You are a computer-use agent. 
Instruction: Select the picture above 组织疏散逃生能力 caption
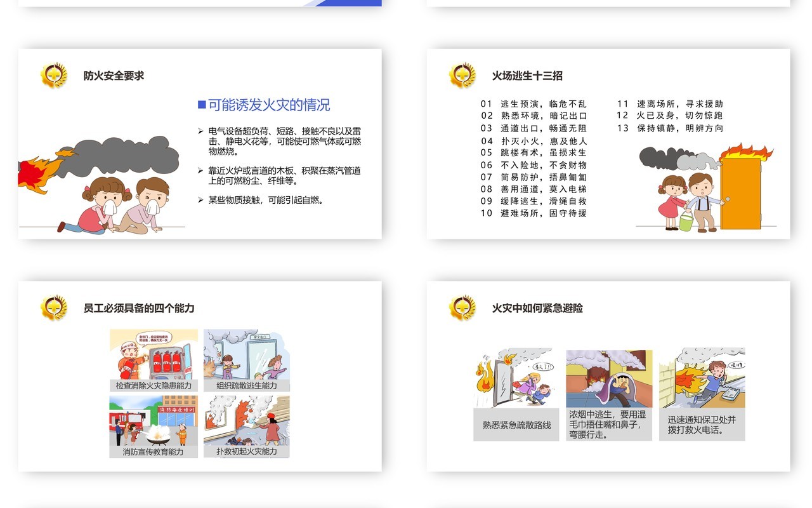247,354
